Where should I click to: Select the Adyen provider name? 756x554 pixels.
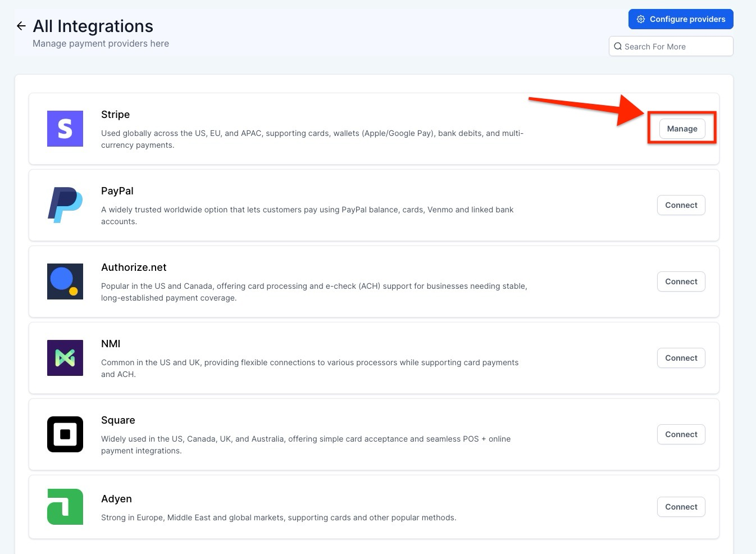pyautogui.click(x=116, y=499)
